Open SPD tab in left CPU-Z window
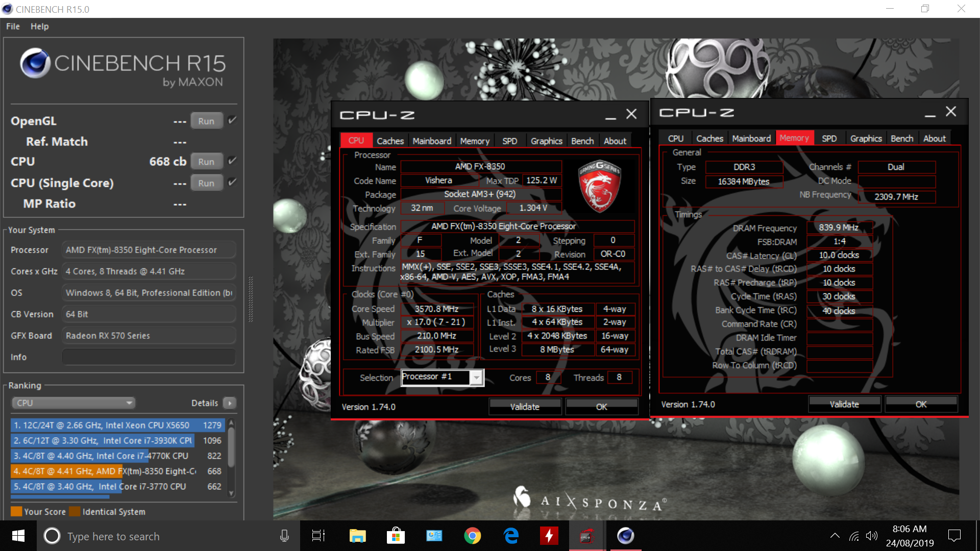The height and width of the screenshot is (551, 980). (x=509, y=141)
